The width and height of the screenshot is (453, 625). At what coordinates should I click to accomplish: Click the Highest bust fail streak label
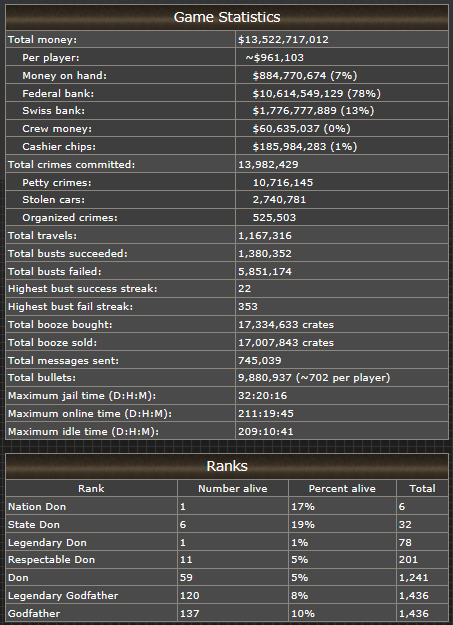[70, 307]
